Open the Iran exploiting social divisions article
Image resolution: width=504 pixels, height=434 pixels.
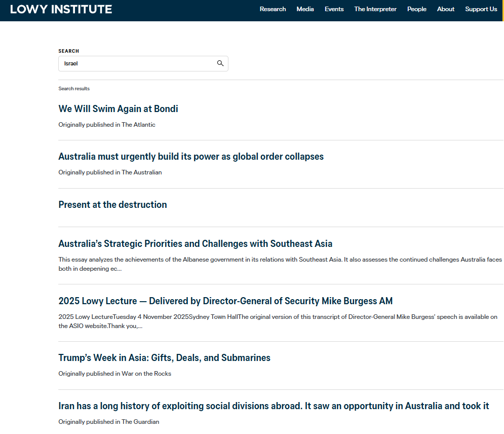274,406
